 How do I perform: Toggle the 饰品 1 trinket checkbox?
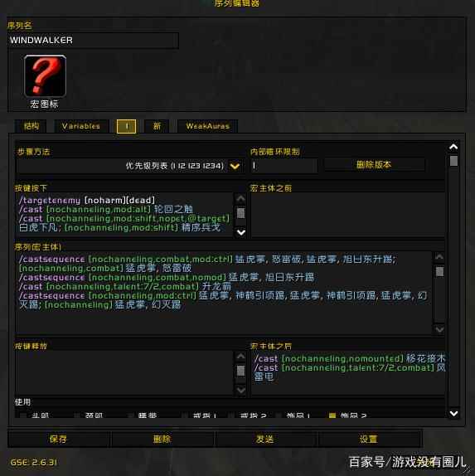coord(279,415)
